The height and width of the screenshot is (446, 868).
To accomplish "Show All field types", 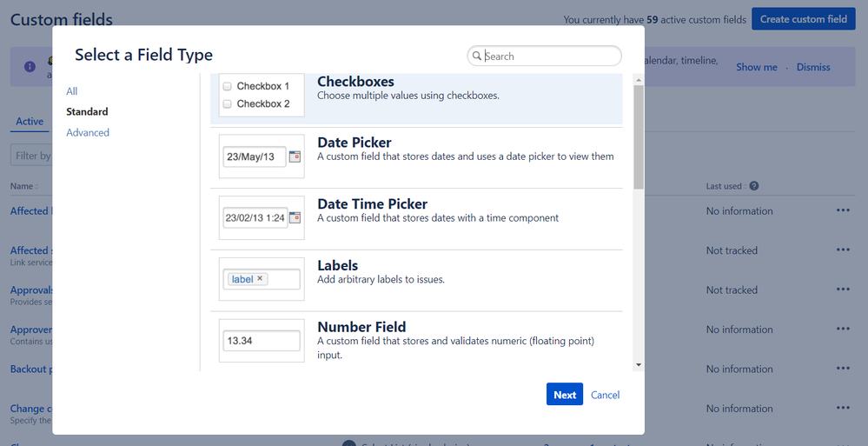I will point(72,91).
